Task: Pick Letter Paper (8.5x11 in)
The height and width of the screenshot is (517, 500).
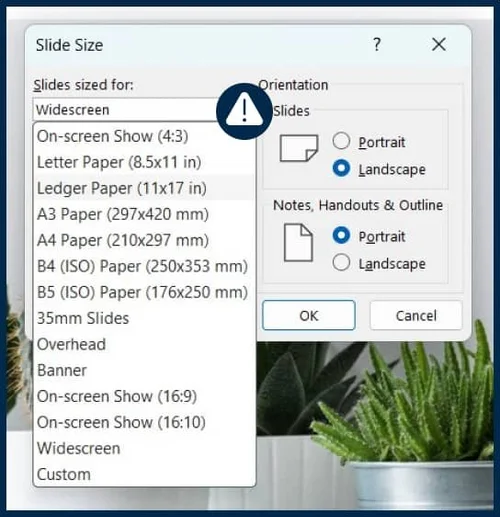Action: tap(144, 162)
